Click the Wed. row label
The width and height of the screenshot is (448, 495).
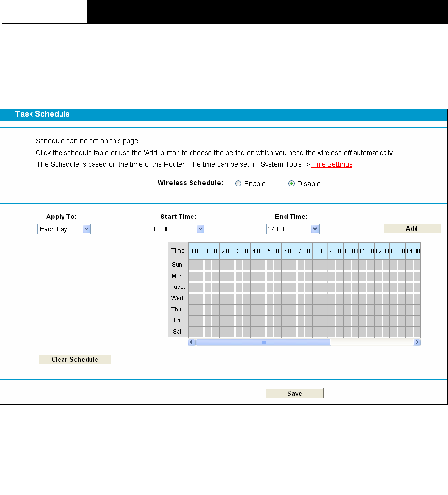click(x=178, y=298)
